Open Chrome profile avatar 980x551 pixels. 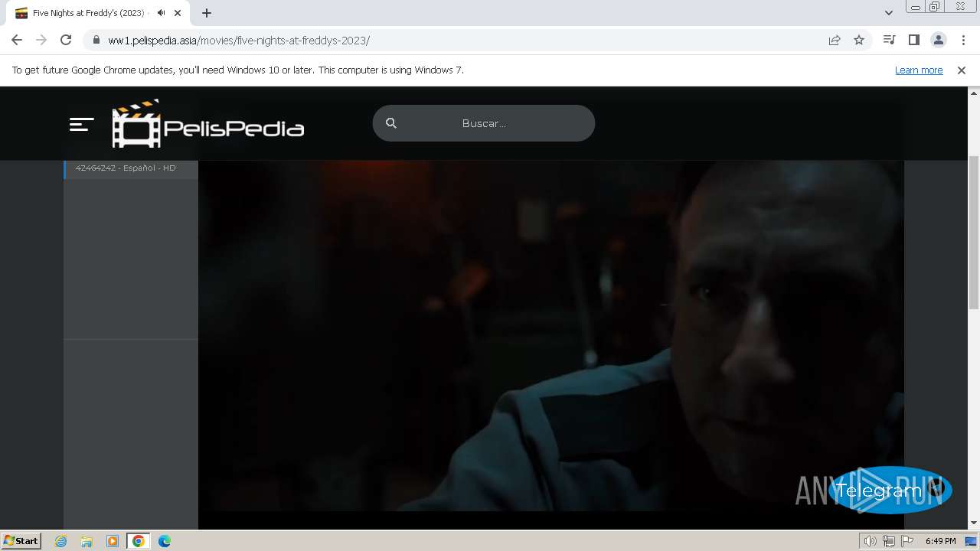[939, 41]
